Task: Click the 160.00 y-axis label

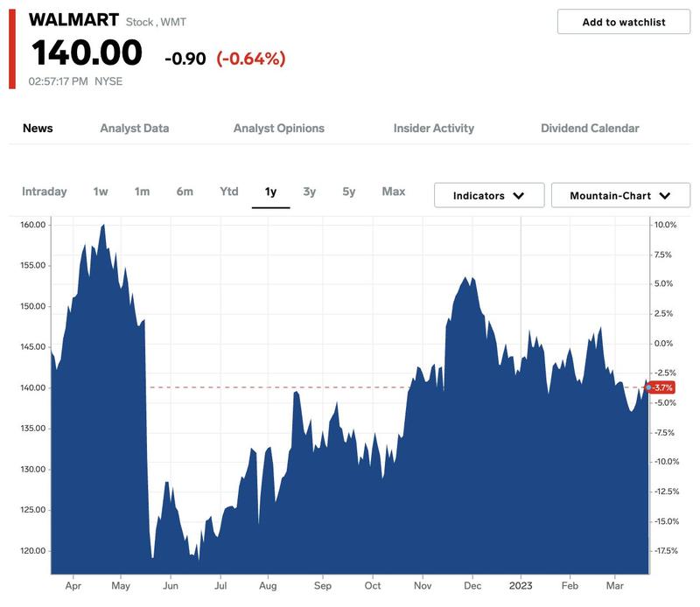Action: 32,225
